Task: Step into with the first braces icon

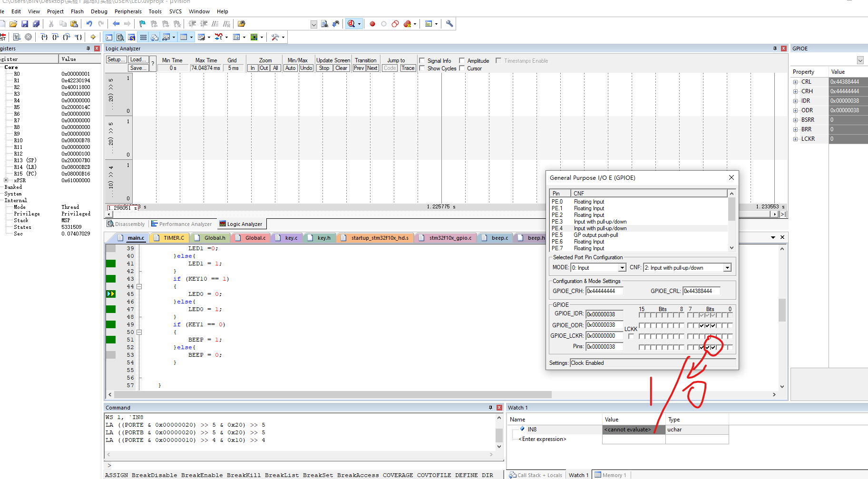Action: coord(44,37)
